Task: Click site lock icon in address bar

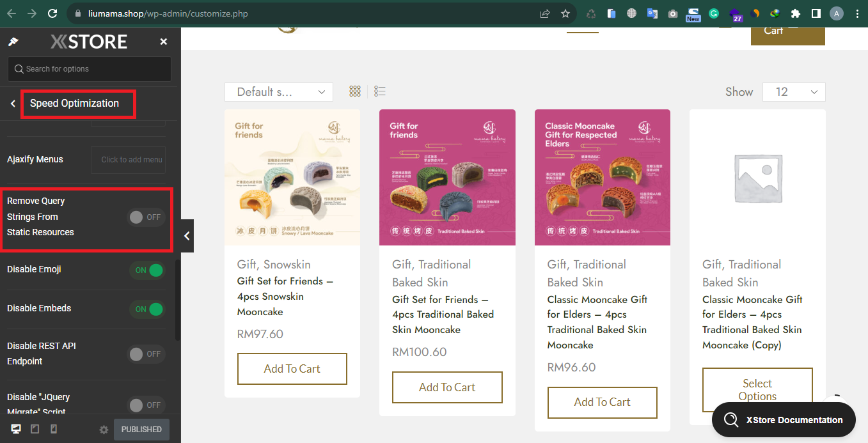Action: [77, 13]
